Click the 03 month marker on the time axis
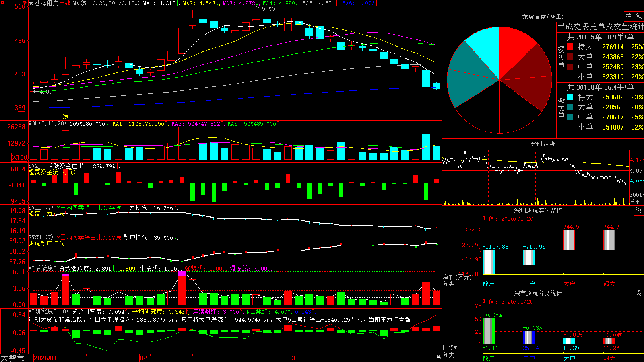The width and height of the screenshot is (644, 362). pyautogui.click(x=292, y=358)
